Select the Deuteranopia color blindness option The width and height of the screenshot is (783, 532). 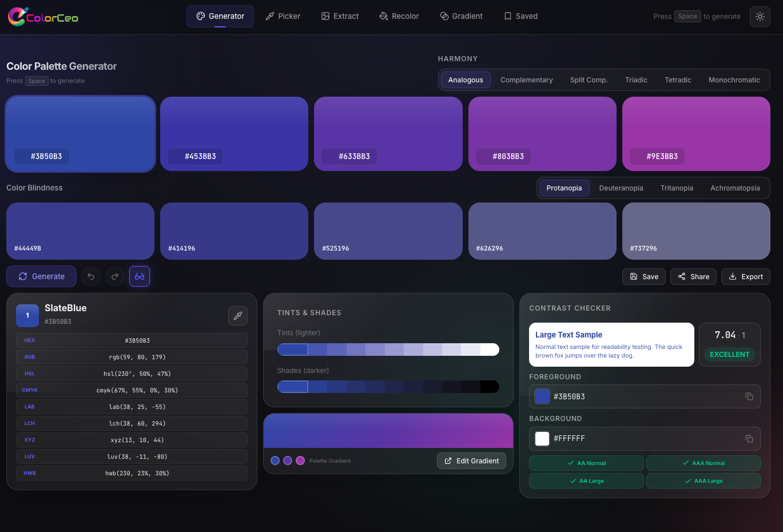[621, 188]
